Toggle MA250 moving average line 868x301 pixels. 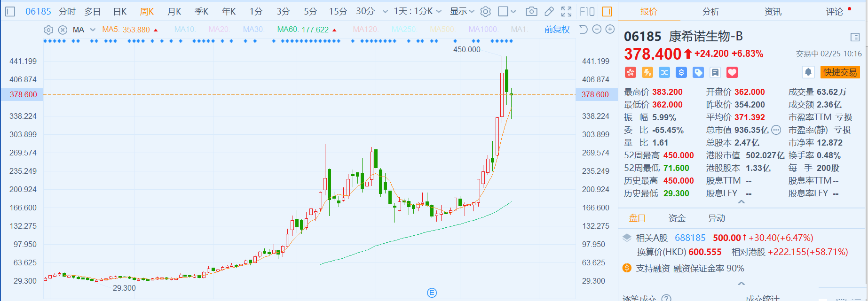[x=404, y=30]
